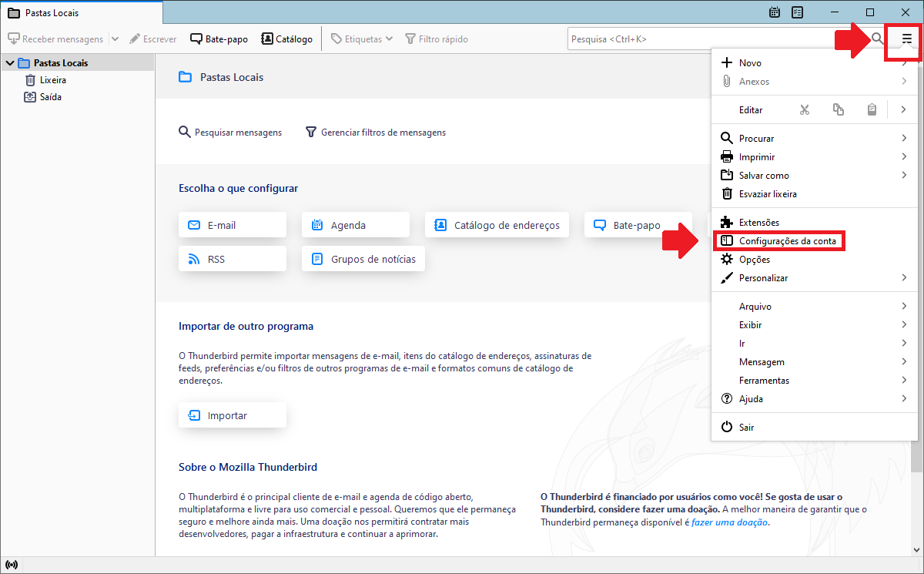Click the vertical scrollbar down arrow
The width and height of the screenshot is (924, 574).
click(x=917, y=550)
